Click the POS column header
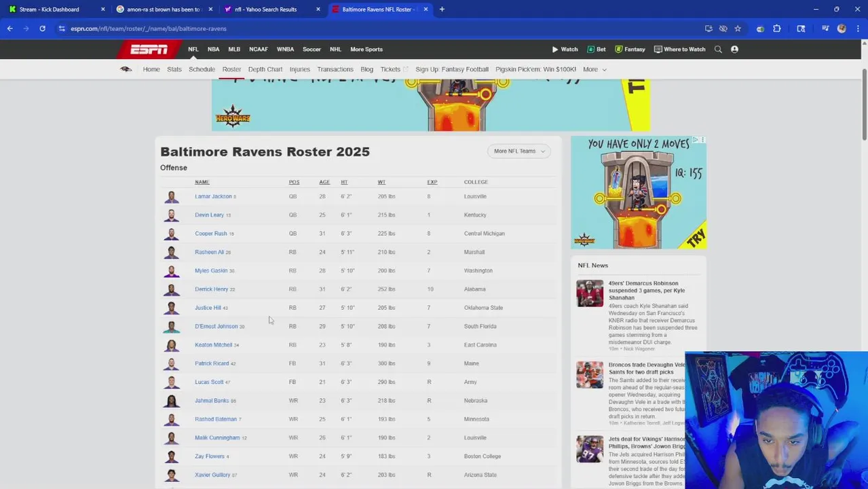The image size is (868, 489). (x=294, y=182)
